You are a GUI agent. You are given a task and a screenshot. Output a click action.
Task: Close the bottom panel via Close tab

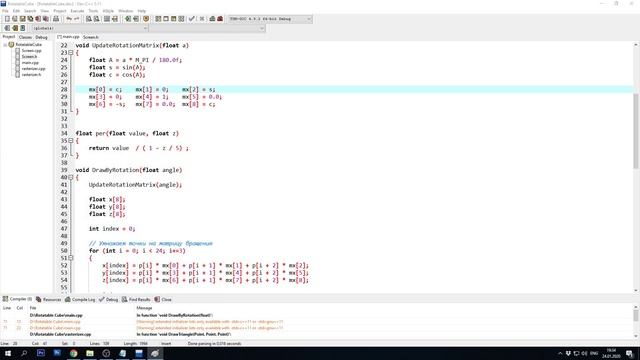pos(163,300)
